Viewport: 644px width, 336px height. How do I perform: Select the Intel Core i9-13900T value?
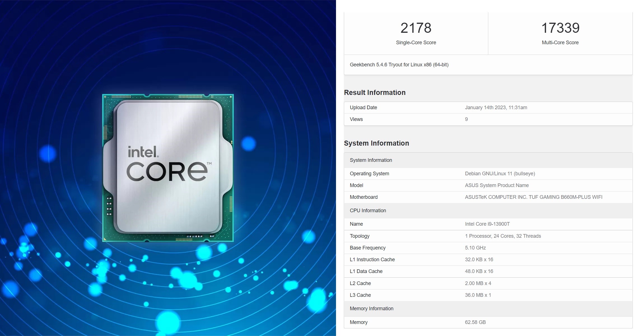(487, 224)
